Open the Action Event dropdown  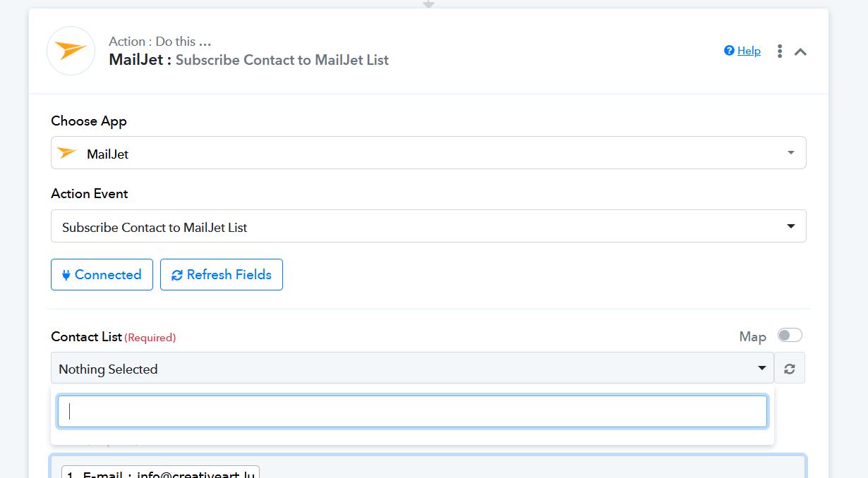click(x=428, y=226)
